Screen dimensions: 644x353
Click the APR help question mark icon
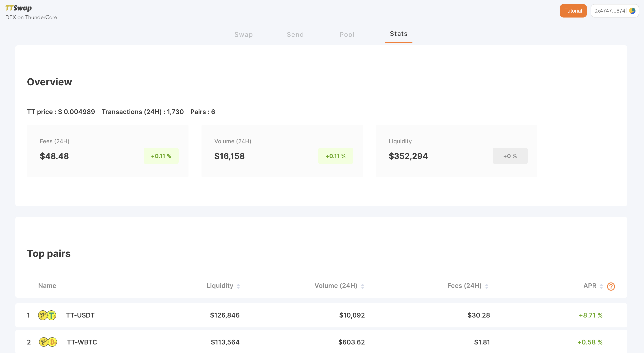[611, 286]
